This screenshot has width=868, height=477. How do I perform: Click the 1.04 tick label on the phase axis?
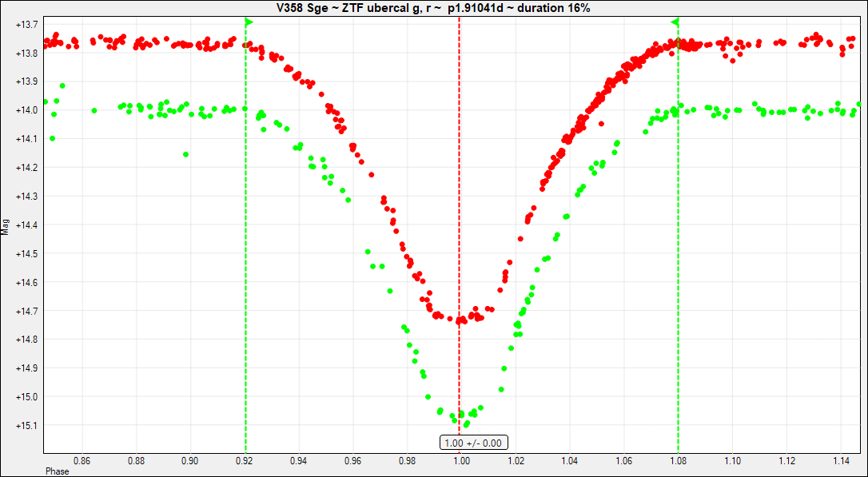point(569,461)
